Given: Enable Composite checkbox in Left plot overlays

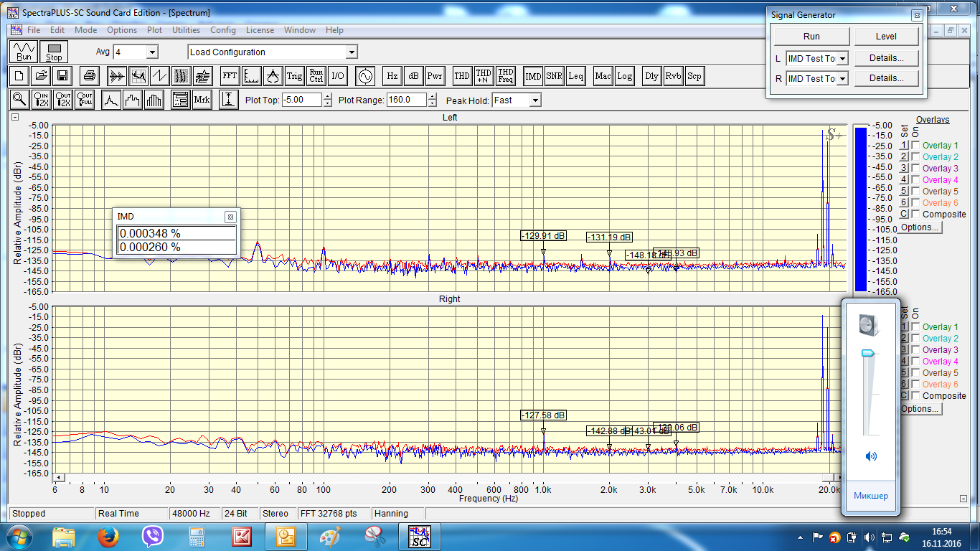Looking at the screenshot, I should (915, 215).
